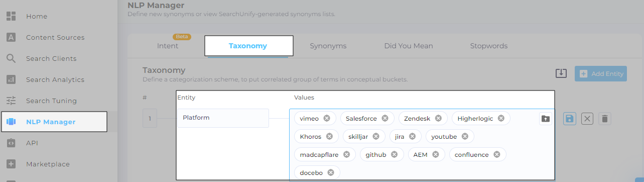Open the Did You Mean tab

point(409,46)
